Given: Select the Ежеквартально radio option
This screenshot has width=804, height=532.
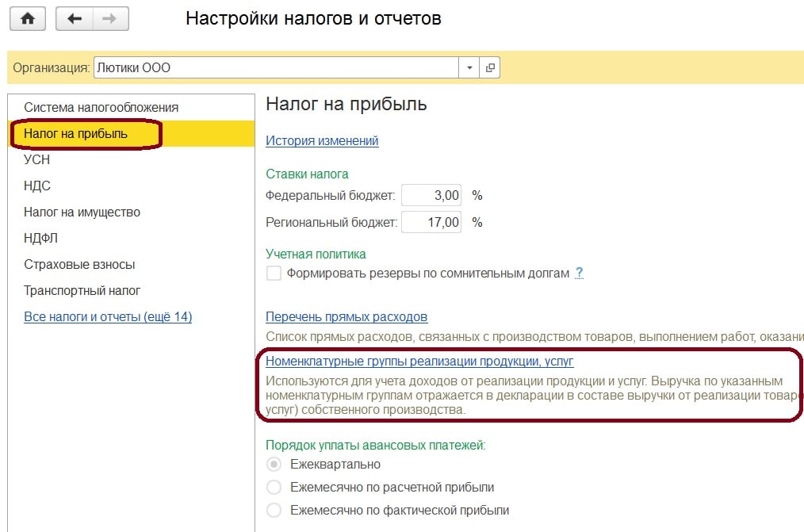Looking at the screenshot, I should click(x=274, y=465).
